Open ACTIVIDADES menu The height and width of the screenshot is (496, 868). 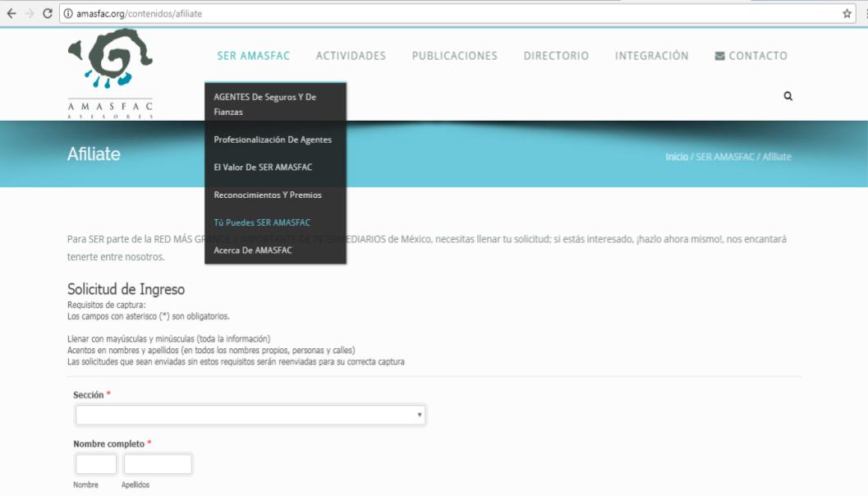(351, 56)
